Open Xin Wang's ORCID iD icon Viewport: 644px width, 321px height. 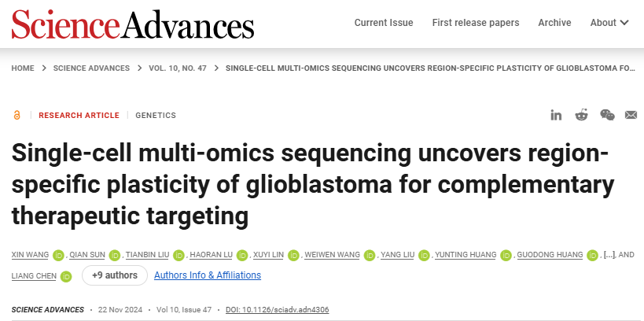57,255
